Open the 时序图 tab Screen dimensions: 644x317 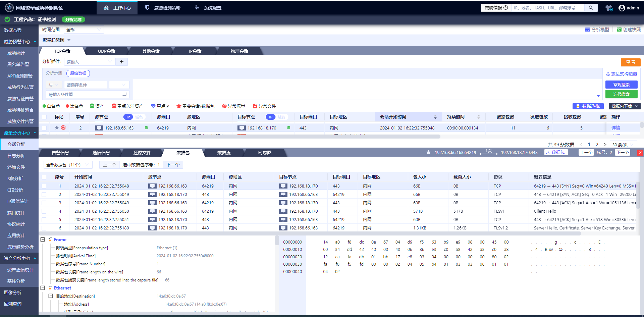pos(265,153)
